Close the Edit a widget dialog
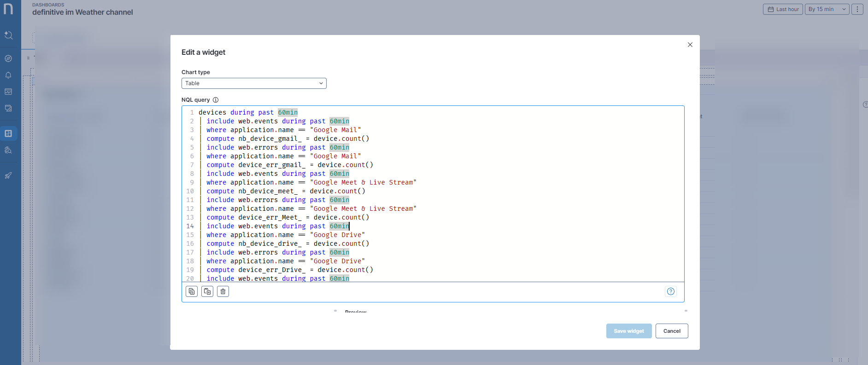 click(690, 45)
